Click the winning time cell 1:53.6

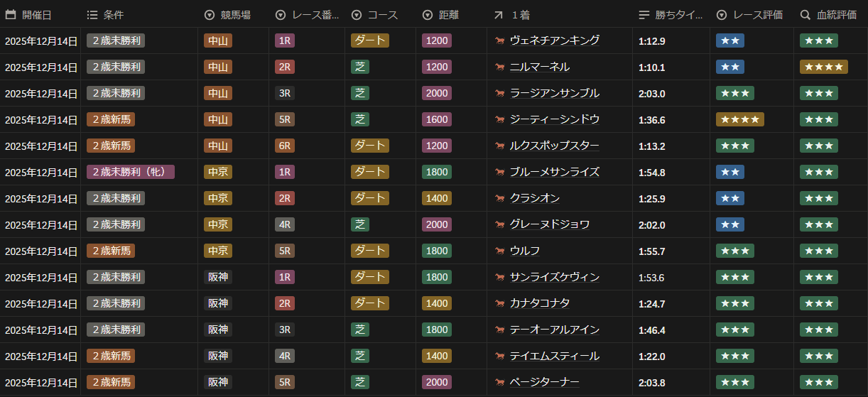[x=651, y=277]
